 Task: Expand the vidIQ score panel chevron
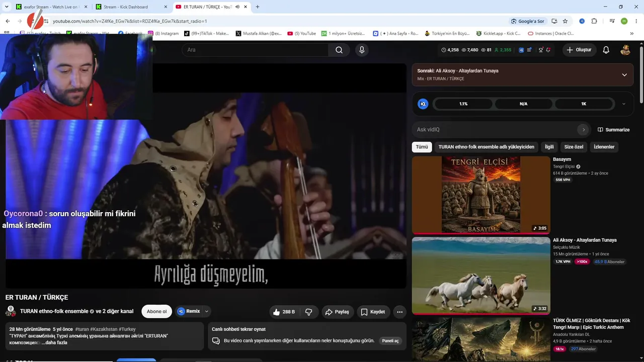coord(624,104)
